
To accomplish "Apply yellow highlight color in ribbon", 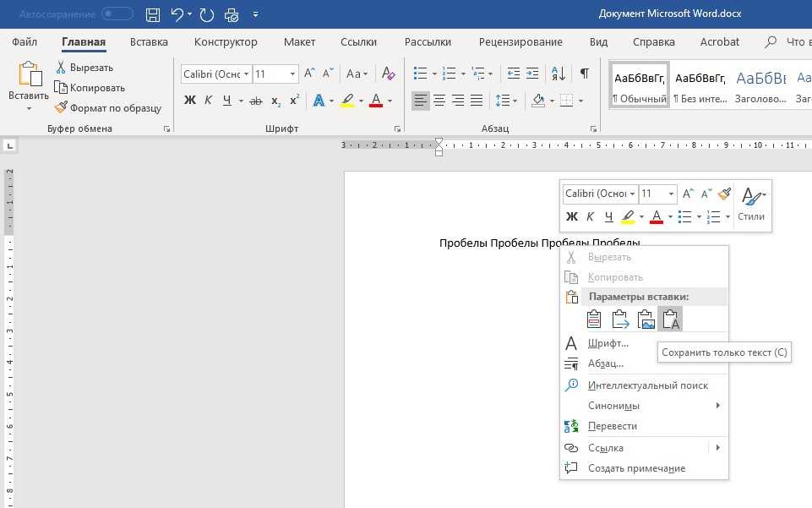I will pyautogui.click(x=347, y=101).
